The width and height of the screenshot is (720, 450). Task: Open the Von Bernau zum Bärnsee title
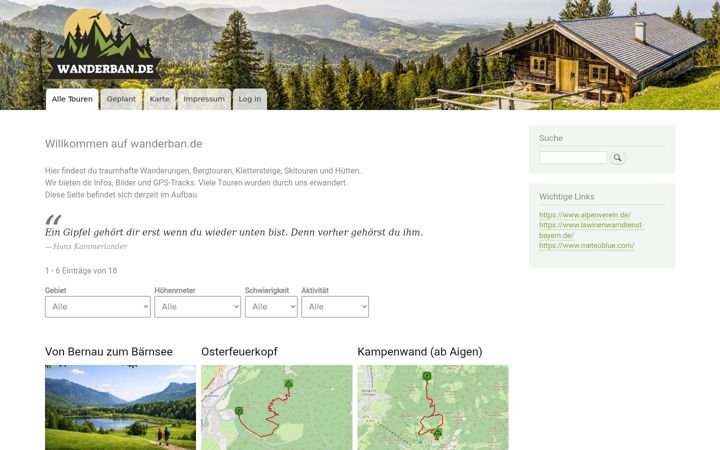(x=109, y=352)
